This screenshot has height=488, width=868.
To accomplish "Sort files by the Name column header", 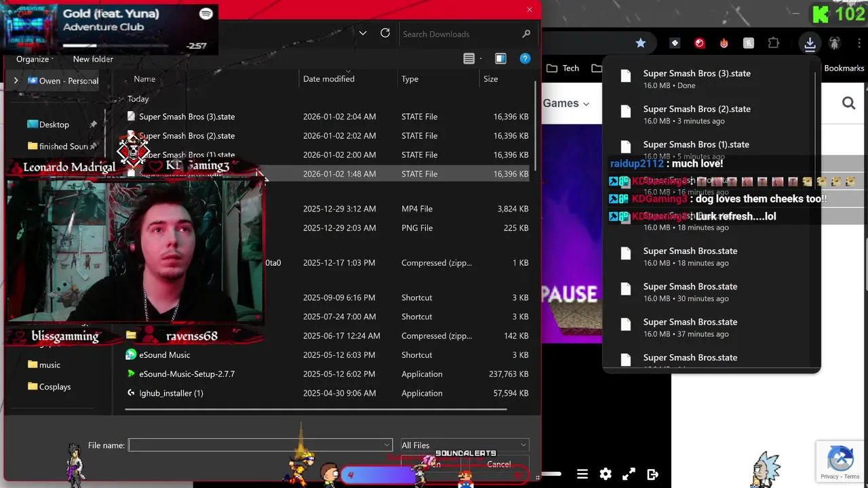I will 144,79.
